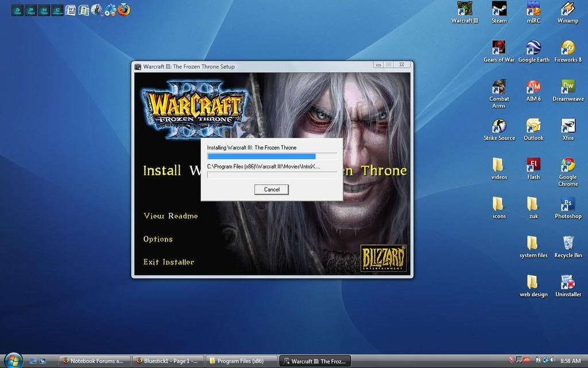The image size is (588, 368).
Task: Click the Word document dock icon
Action: click(x=70, y=10)
